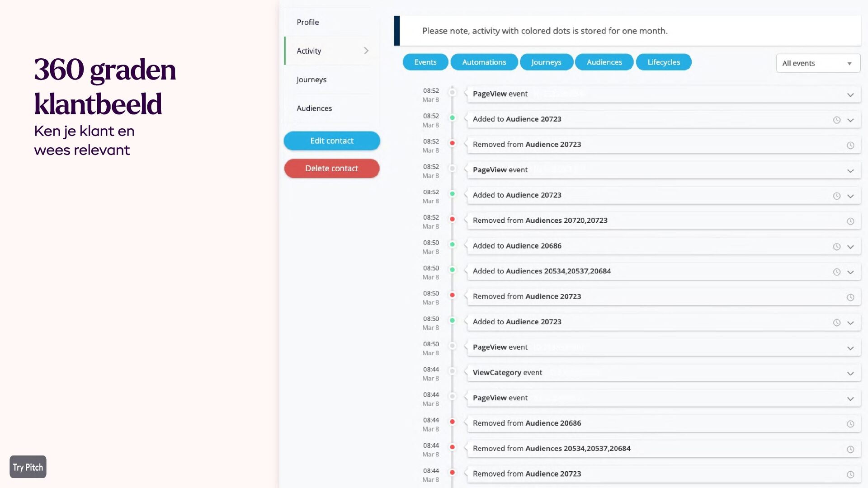Screen dimensions: 868x488
Task: Expand Added to Audience 20686 row chevron
Action: click(850, 247)
